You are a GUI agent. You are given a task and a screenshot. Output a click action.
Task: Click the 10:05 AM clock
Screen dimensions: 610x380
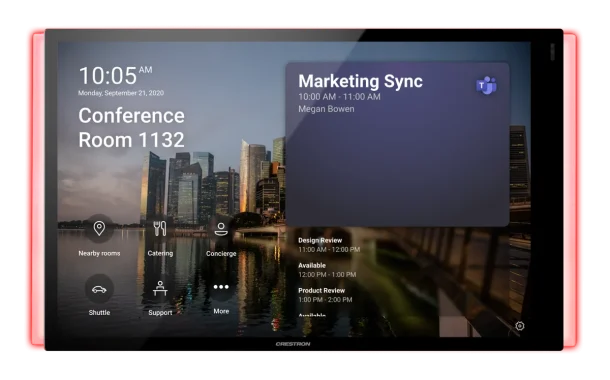coord(116,75)
